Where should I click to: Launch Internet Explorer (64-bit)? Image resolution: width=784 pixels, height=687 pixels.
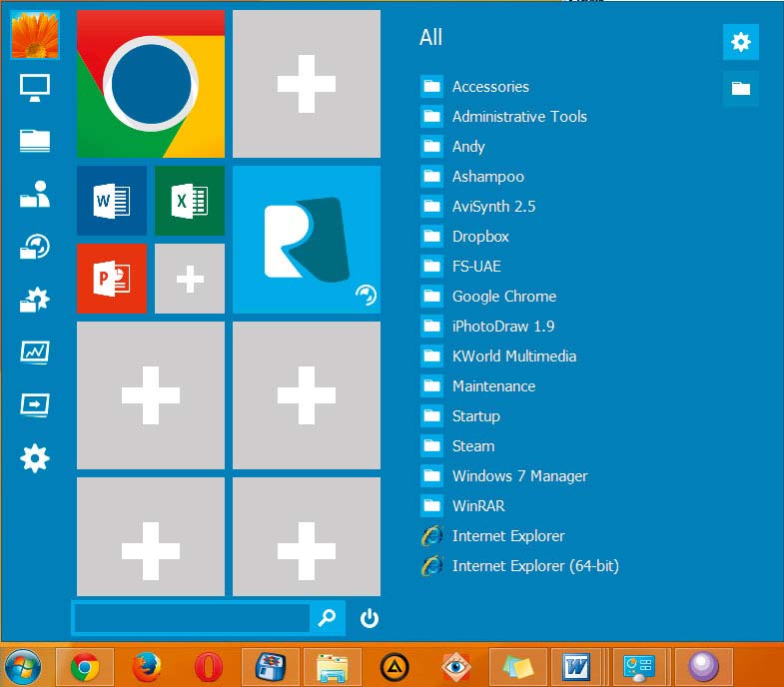point(520,566)
